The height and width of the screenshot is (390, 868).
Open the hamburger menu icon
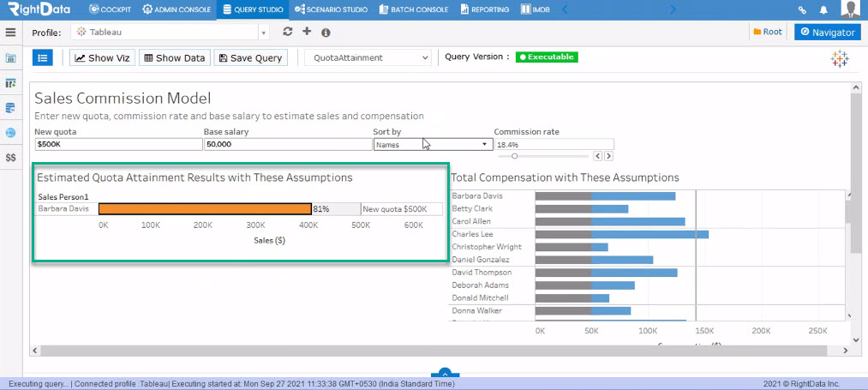tap(10, 32)
